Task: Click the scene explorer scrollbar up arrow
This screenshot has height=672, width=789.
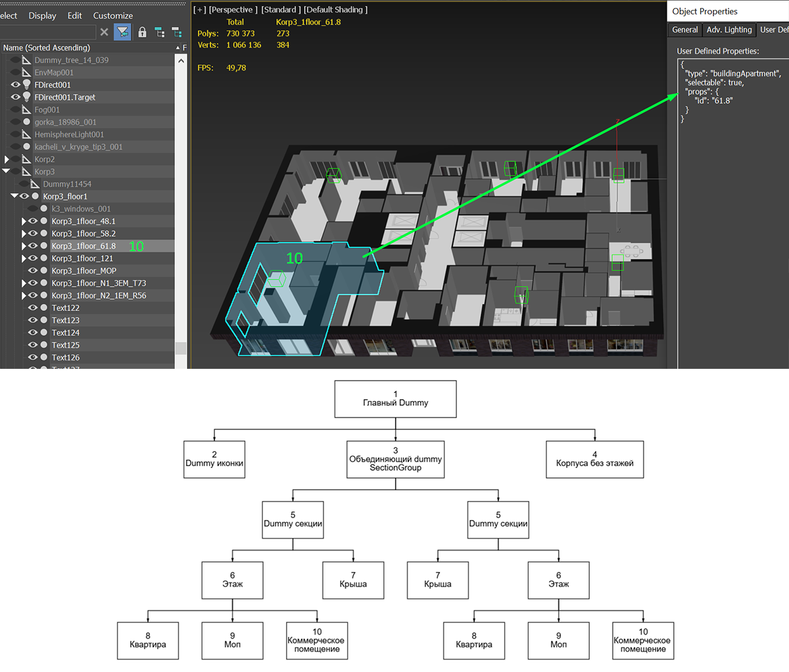Action: pos(181,60)
